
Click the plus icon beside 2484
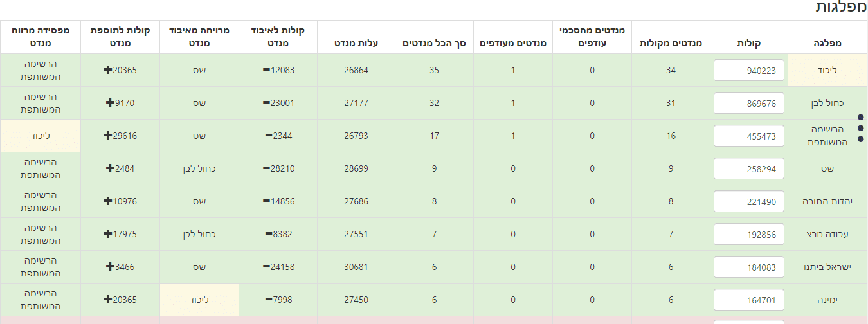[110, 168]
